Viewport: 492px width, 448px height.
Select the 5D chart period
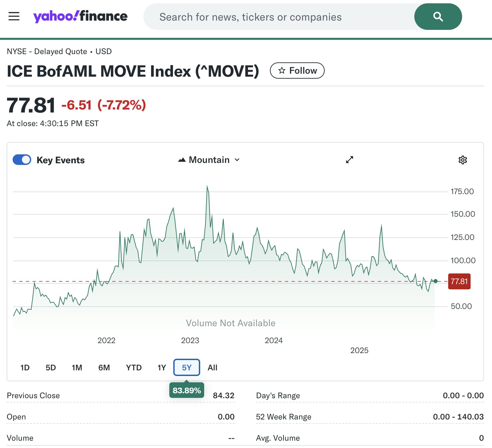[x=51, y=368]
